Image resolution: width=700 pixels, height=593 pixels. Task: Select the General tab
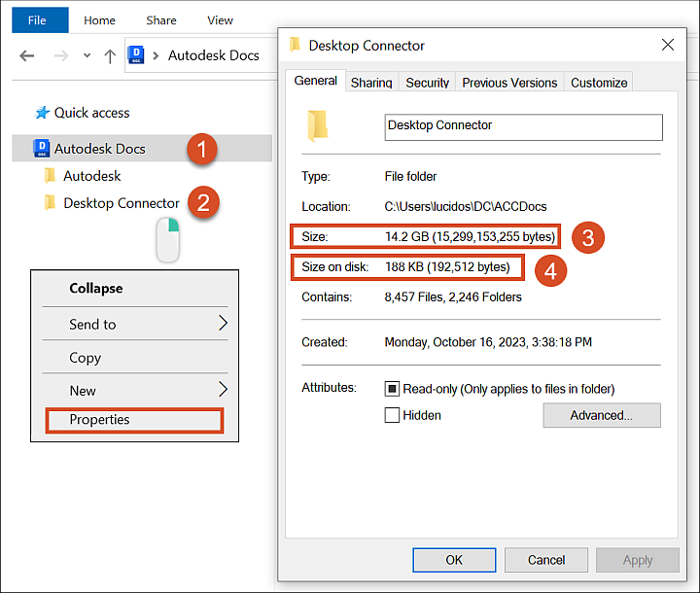[x=315, y=81]
